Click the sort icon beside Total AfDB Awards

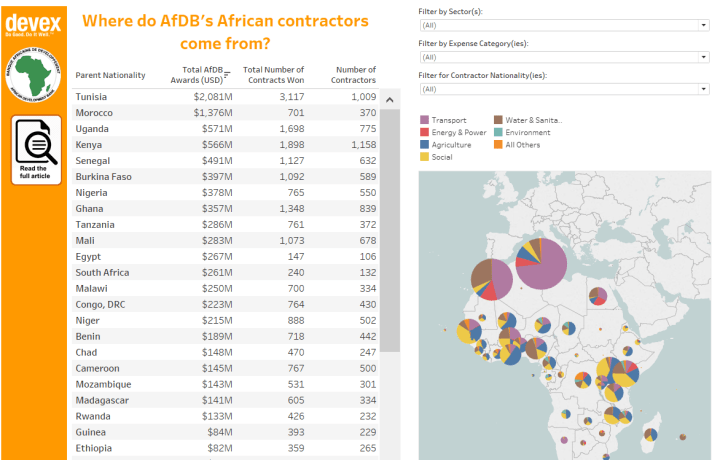point(227,75)
